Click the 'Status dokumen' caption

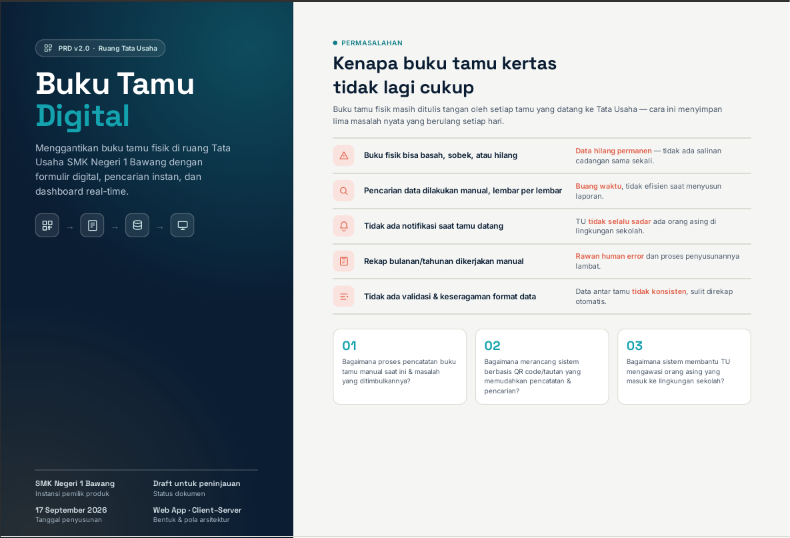179,494
